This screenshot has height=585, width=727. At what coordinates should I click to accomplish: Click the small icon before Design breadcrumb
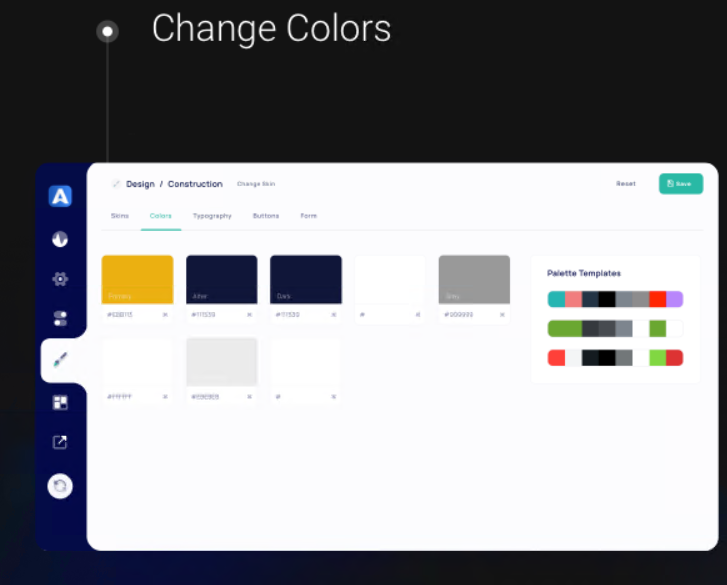click(x=115, y=184)
